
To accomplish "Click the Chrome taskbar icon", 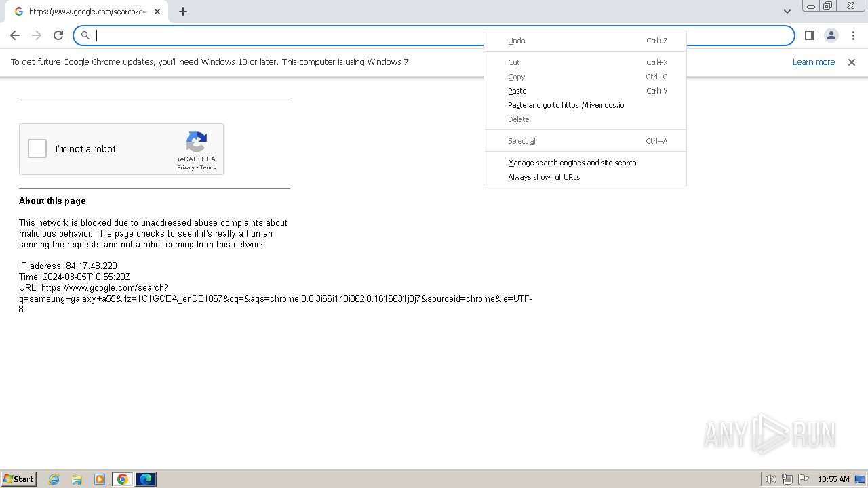I will (x=123, y=479).
